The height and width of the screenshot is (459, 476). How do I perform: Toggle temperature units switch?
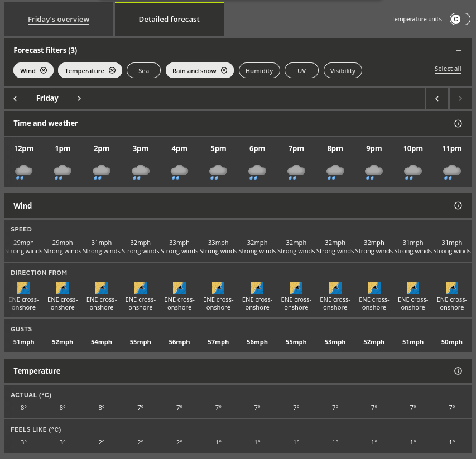pos(460,19)
